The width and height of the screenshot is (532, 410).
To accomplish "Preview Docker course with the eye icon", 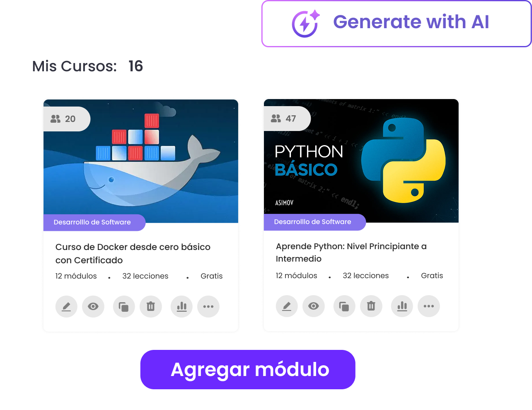I will [93, 307].
